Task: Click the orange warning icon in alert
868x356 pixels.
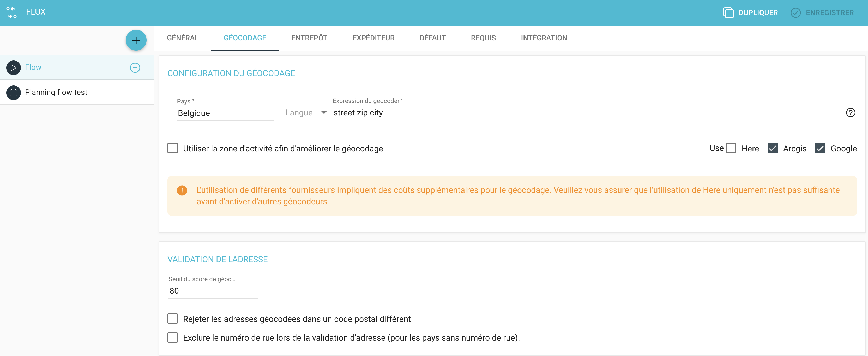Action: coord(182,190)
